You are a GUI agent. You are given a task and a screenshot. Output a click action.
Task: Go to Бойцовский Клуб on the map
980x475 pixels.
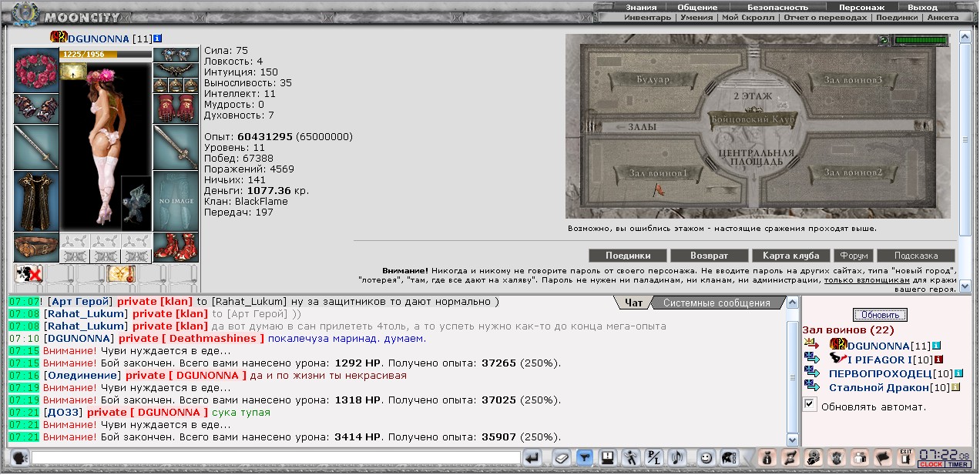click(x=751, y=120)
